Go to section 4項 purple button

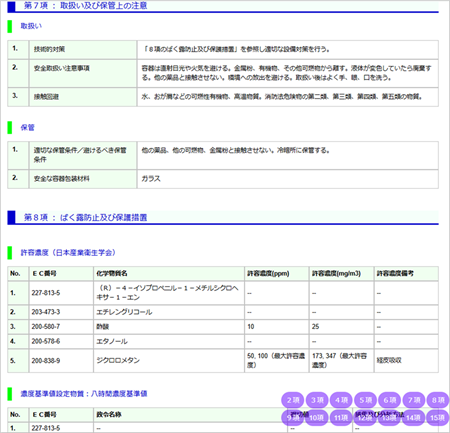click(x=341, y=400)
